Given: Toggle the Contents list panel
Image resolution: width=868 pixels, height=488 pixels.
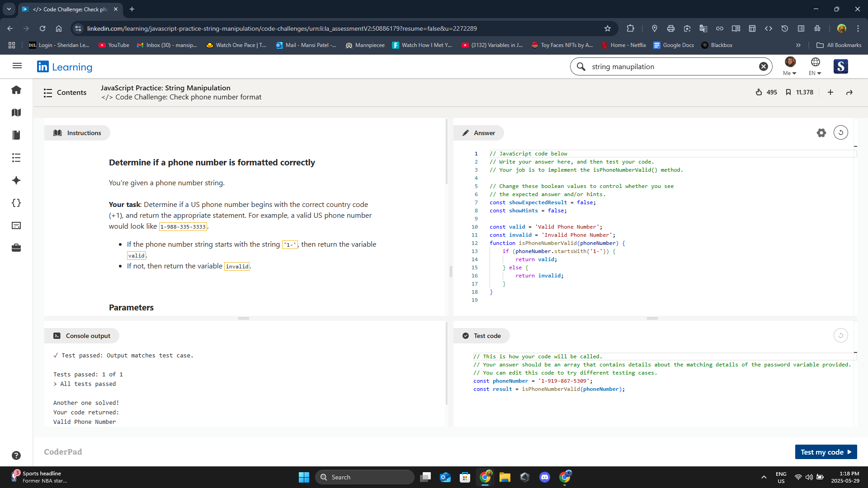Looking at the screenshot, I should click(65, 93).
